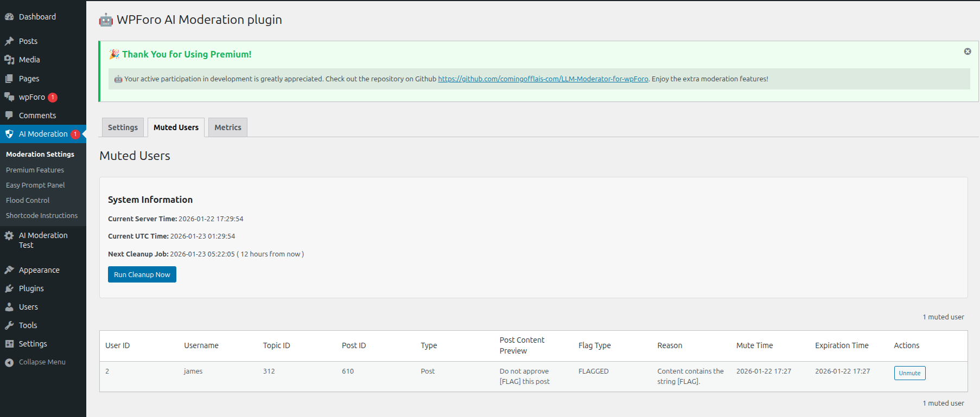This screenshot has width=980, height=417.
Task: Click the Expiration Time column header
Action: pos(842,345)
